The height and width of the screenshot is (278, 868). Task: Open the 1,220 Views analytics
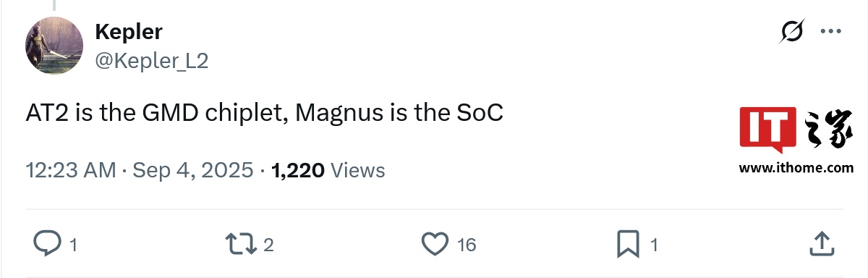(x=328, y=170)
